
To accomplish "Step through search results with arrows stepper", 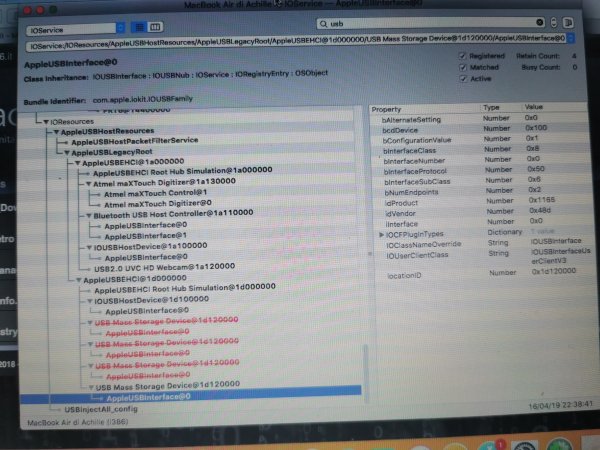I will tap(554, 23).
